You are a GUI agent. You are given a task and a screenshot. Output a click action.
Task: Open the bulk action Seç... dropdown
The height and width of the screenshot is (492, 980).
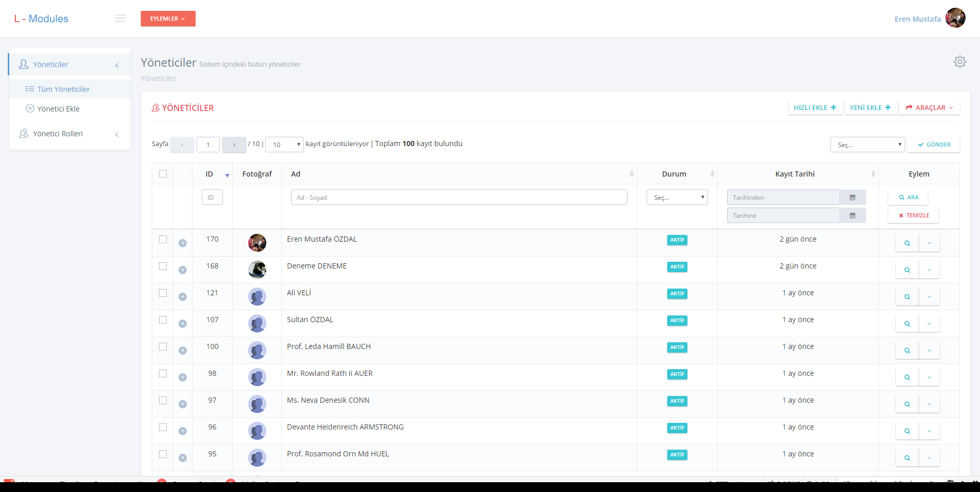(867, 145)
